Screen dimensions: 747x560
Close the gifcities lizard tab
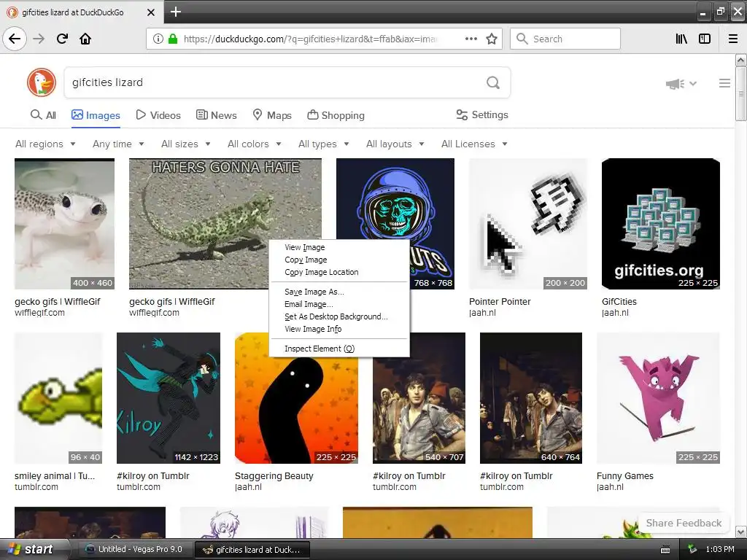point(150,12)
